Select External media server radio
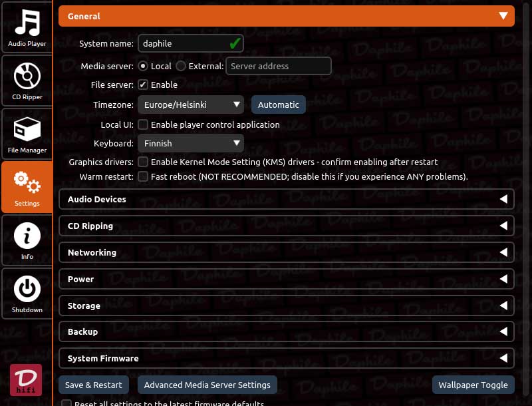The width and height of the screenshot is (532, 406). (x=181, y=66)
